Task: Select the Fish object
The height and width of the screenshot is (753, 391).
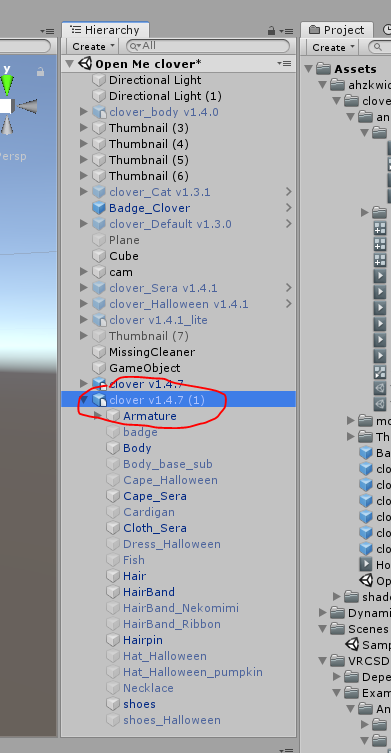Action: pos(134,560)
